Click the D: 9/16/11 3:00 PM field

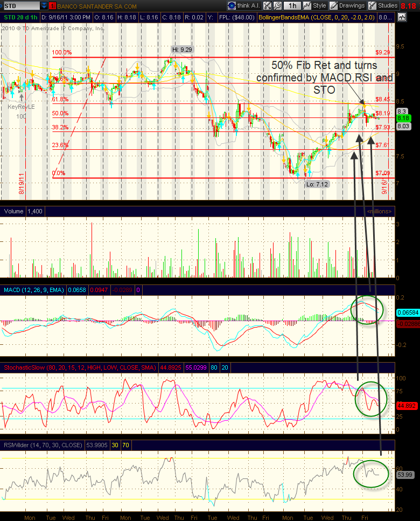pyautogui.click(x=66, y=17)
